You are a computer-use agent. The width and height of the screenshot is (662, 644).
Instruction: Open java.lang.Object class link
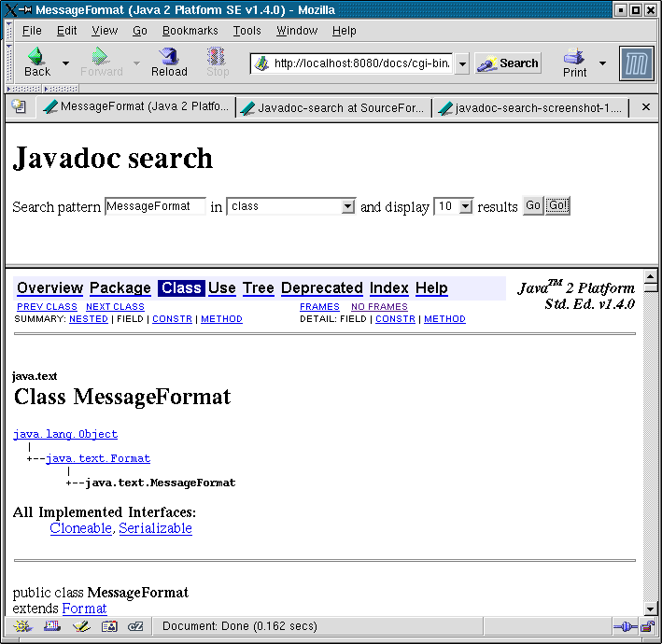pos(65,434)
